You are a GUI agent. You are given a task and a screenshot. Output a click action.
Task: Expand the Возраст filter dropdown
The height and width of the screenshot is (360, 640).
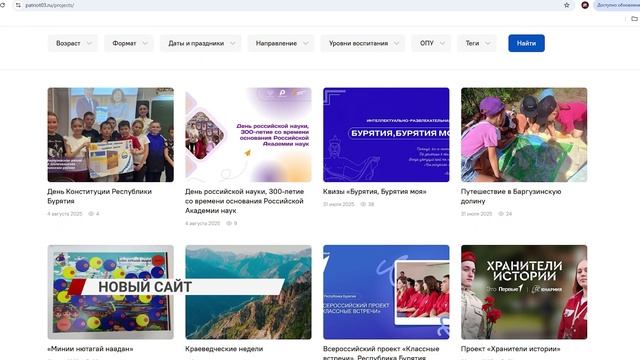tap(73, 43)
